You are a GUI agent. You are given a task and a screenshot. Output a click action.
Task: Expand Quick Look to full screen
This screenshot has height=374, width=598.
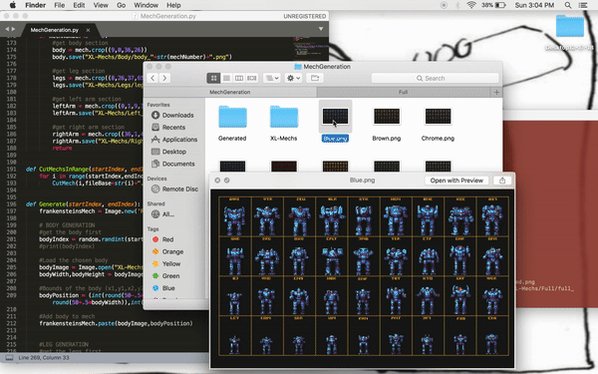(227, 180)
